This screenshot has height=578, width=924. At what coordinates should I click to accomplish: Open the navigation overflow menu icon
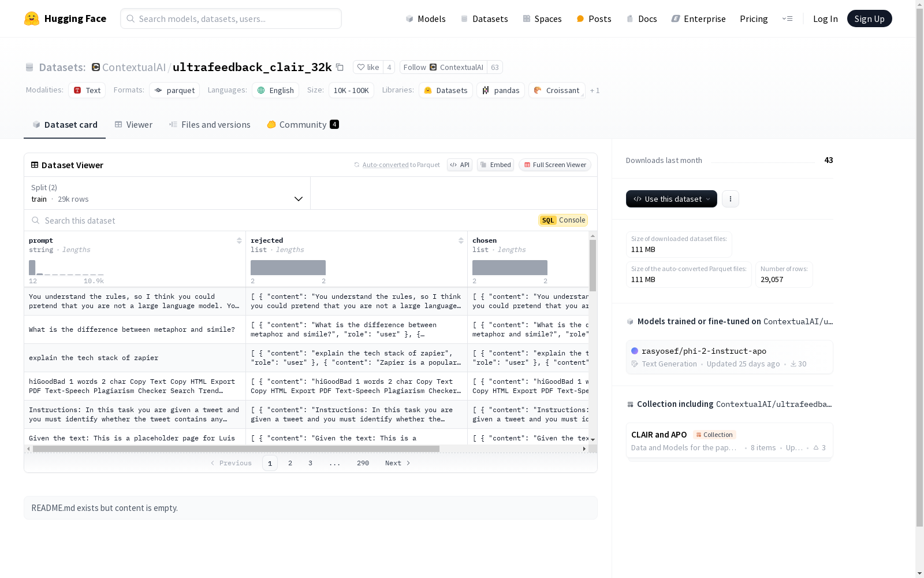(x=787, y=18)
